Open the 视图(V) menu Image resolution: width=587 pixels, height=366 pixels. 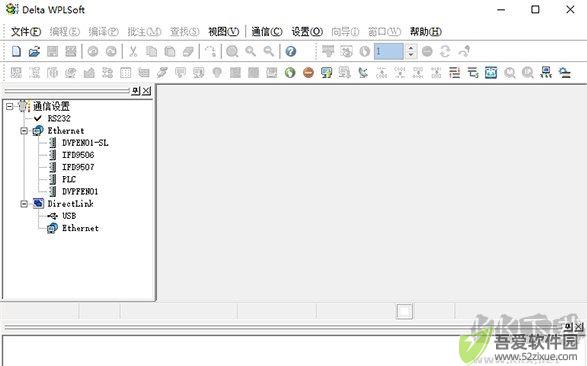click(223, 32)
